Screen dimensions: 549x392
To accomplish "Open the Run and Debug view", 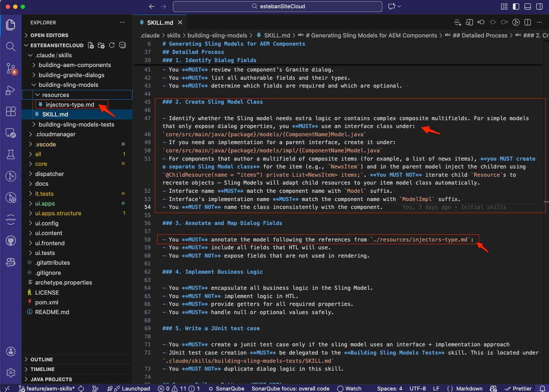I will click(x=10, y=90).
